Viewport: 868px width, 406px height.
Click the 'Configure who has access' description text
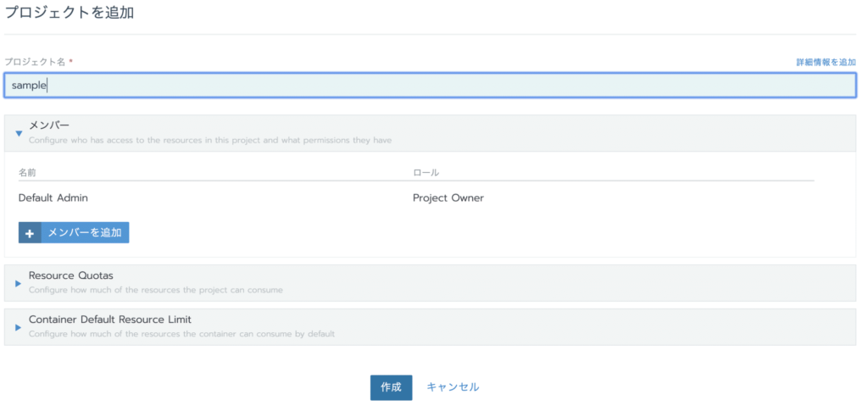(209, 140)
